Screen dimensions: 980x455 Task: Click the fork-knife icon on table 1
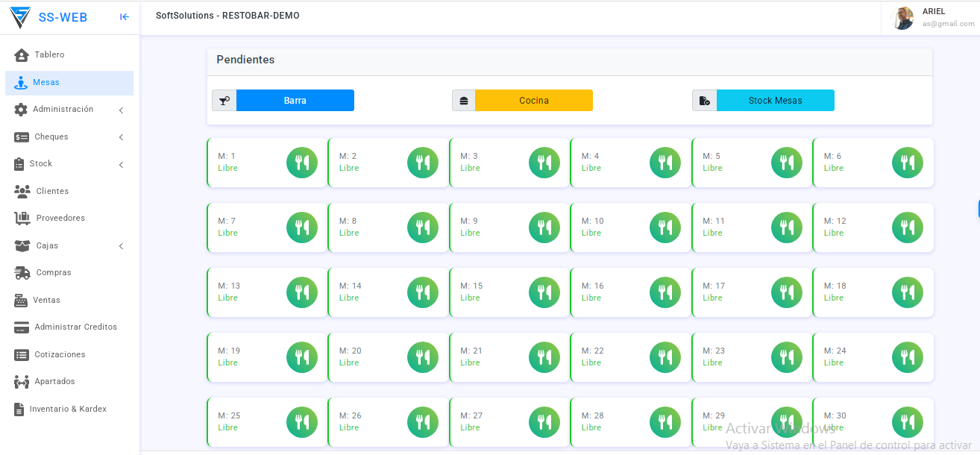(302, 163)
